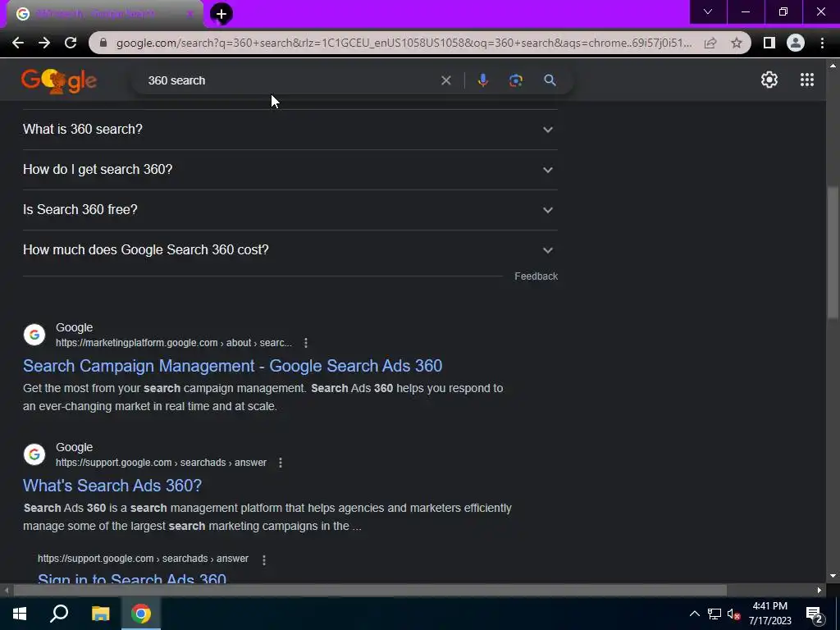The height and width of the screenshot is (630, 840).
Task: Go forward in browser history
Action: pyautogui.click(x=44, y=43)
